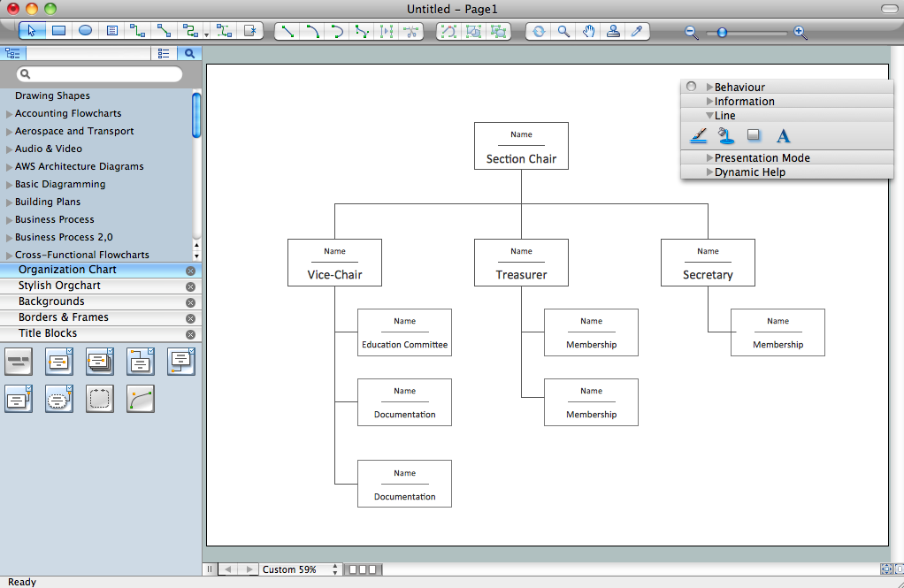Click the red-arc edit points tool

pos(448,31)
